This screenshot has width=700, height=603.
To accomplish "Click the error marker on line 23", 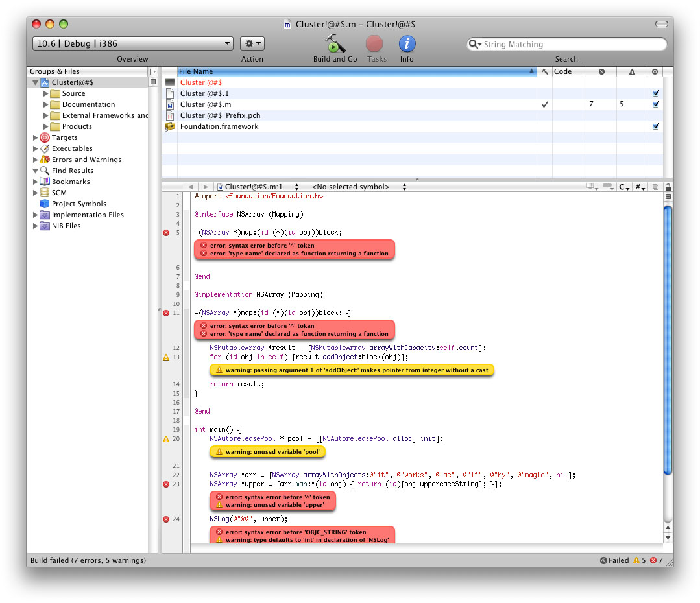I will tap(166, 484).
